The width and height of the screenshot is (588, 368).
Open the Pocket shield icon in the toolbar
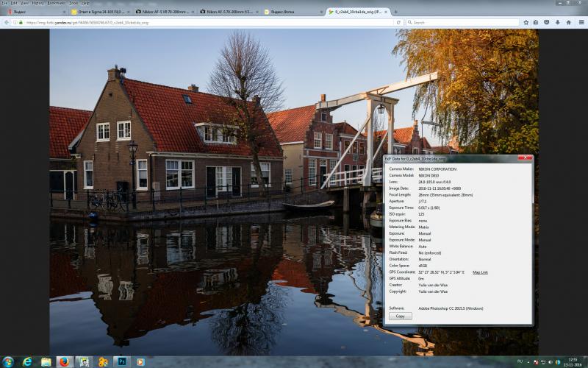pos(547,23)
